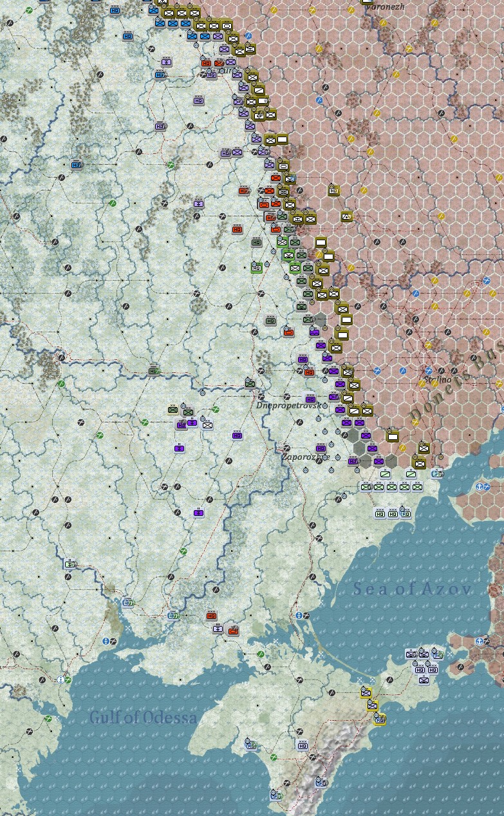Select the isolated Soviet HQ unit in red territory

tap(333, 190)
